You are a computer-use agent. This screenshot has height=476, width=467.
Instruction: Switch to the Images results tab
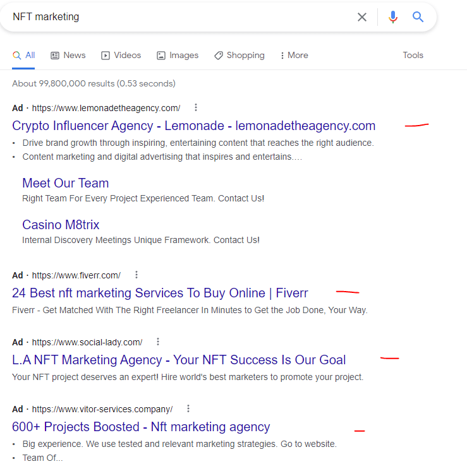click(178, 56)
